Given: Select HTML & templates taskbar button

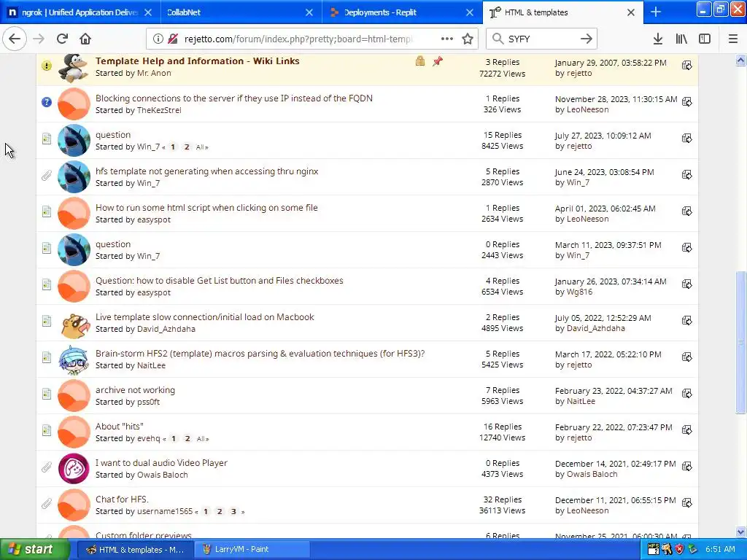Looking at the screenshot, I should pyautogui.click(x=136, y=550).
